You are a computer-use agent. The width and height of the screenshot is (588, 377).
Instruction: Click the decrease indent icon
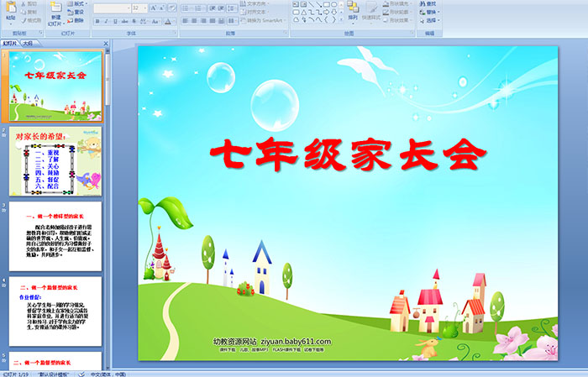click(x=213, y=8)
